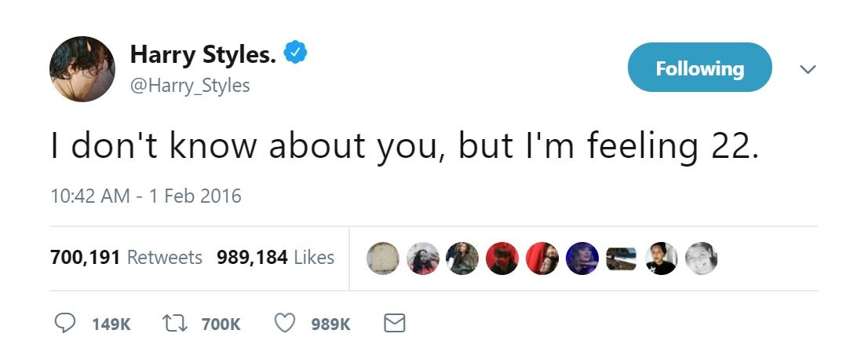Screen dimensions: 868x363
Task: Click the 149K reply count
Action: [111, 324]
